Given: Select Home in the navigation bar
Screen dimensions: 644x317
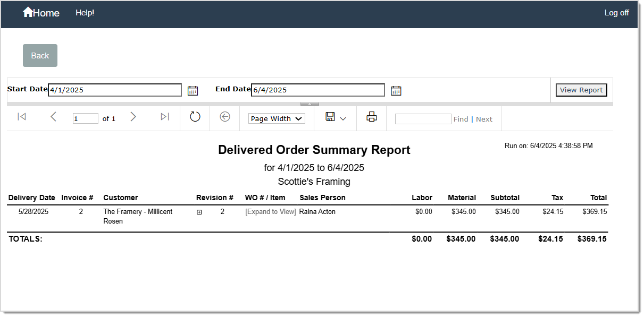Looking at the screenshot, I should pyautogui.click(x=41, y=12).
